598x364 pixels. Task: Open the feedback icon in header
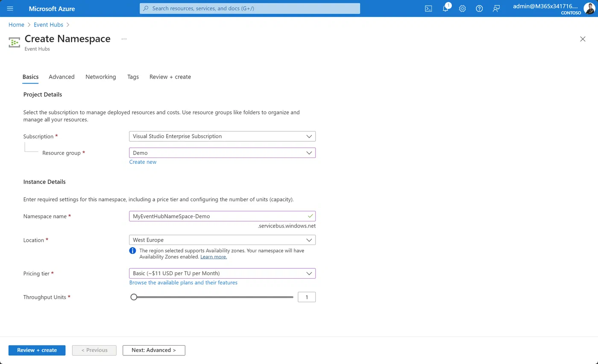496,9
